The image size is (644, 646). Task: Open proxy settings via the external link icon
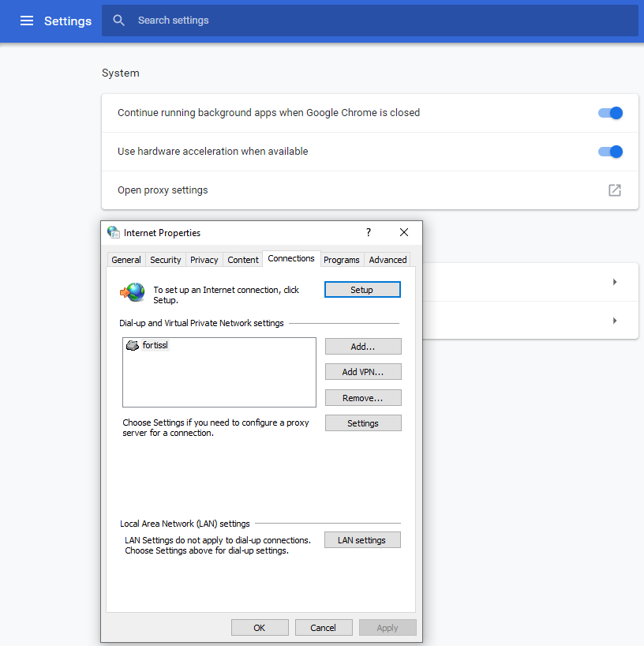coord(614,190)
